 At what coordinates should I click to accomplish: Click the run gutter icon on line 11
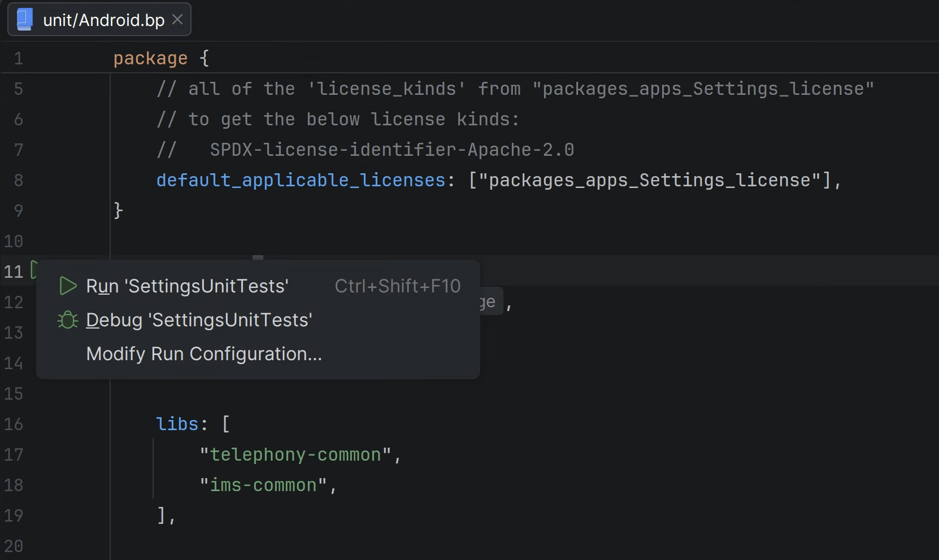[33, 270]
